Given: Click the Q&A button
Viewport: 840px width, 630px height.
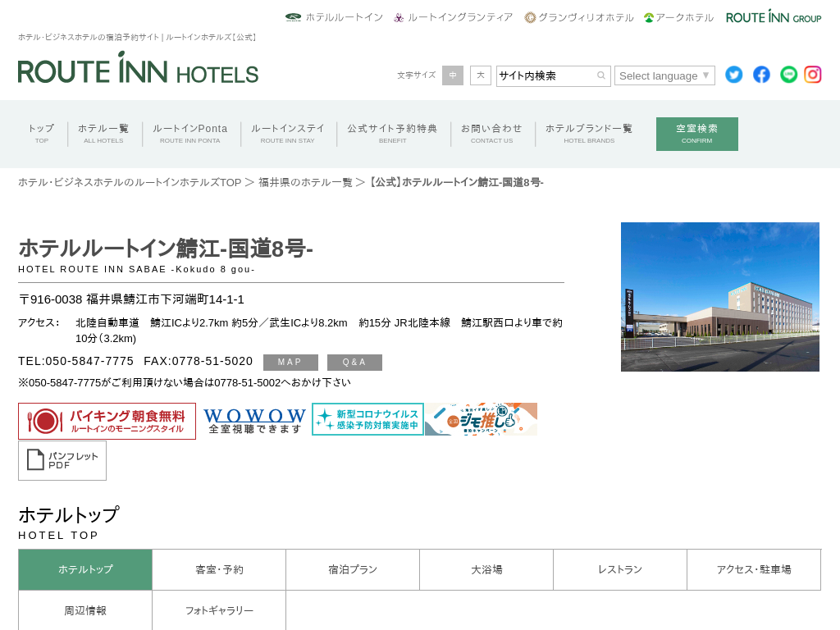Looking at the screenshot, I should tap(354, 362).
